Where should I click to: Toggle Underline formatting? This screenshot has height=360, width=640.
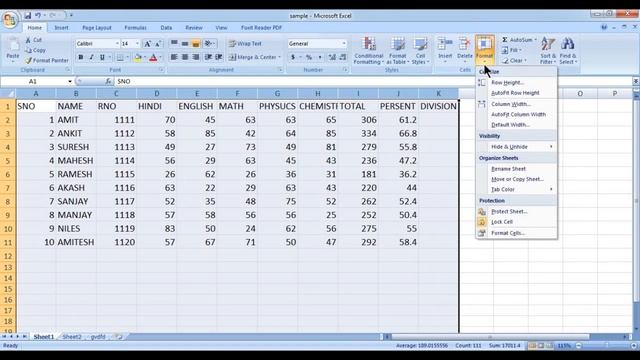102,57
